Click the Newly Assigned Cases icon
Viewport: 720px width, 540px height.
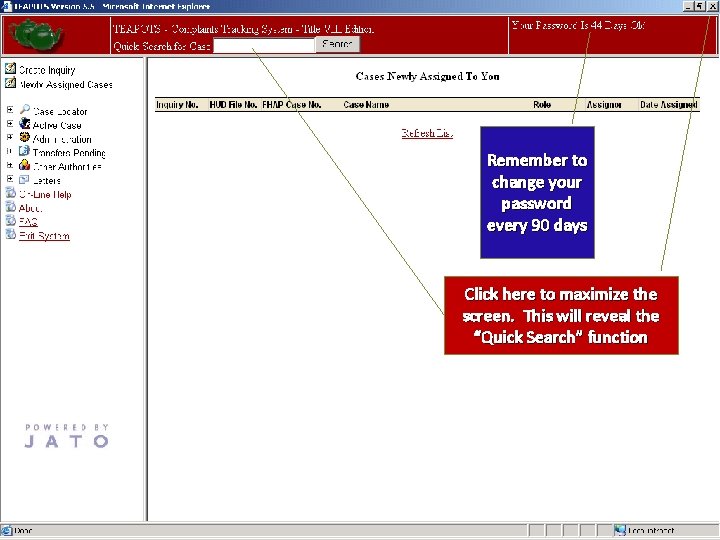pos(10,83)
